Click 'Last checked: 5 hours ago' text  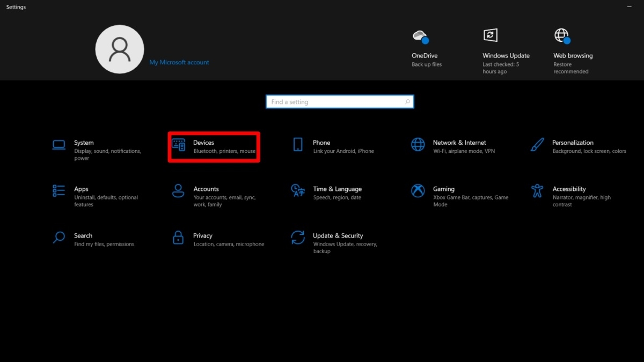(x=501, y=68)
